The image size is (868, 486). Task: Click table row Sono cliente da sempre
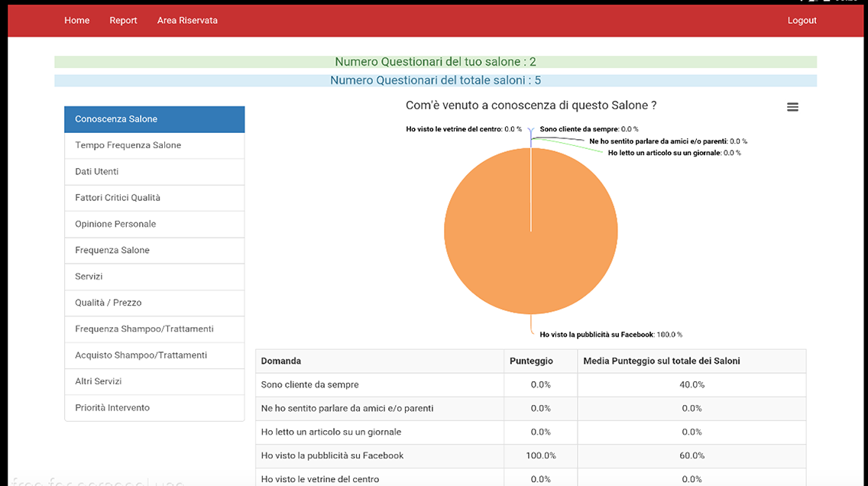(531, 384)
